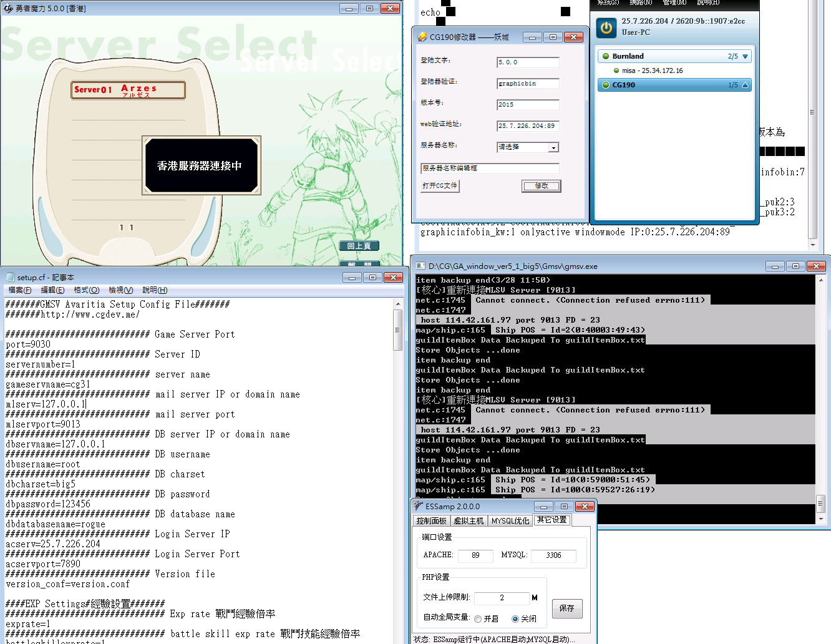Click the acserv=25.7.226.204 line in Notepad
The width and height of the screenshot is (831, 644).
(53, 544)
